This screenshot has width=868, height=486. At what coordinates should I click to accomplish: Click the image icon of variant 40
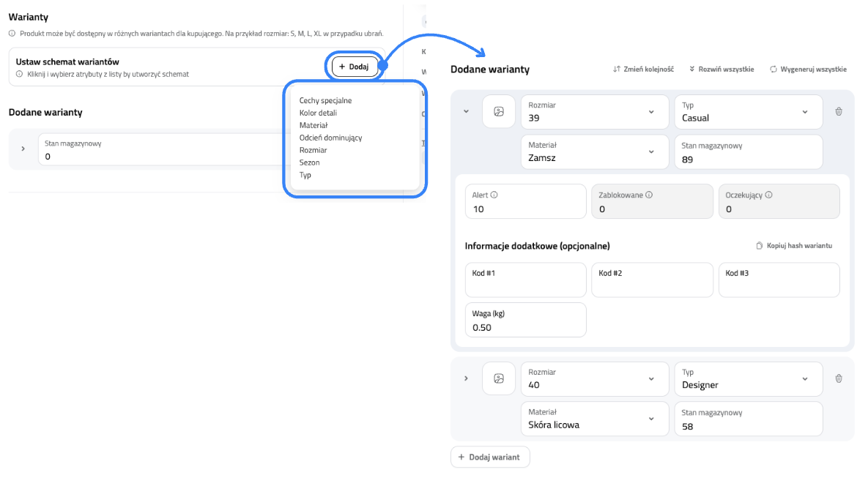click(498, 378)
